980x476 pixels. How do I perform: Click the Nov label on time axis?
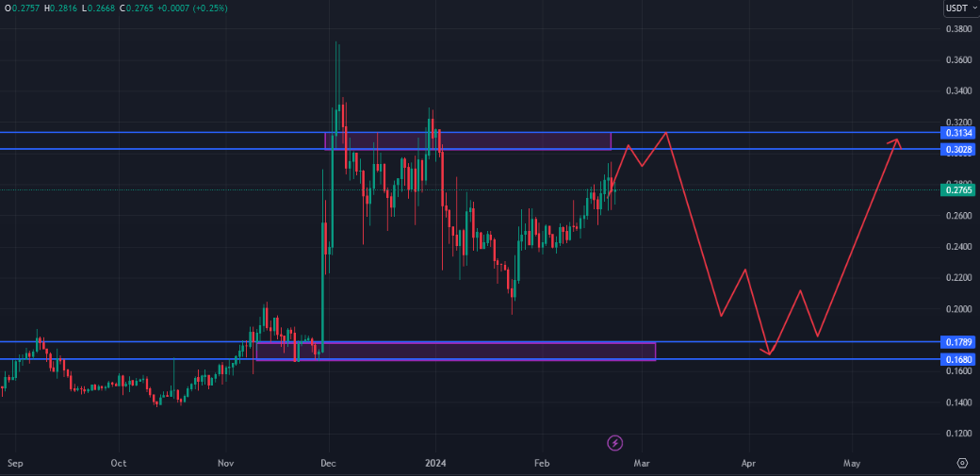[x=226, y=464]
